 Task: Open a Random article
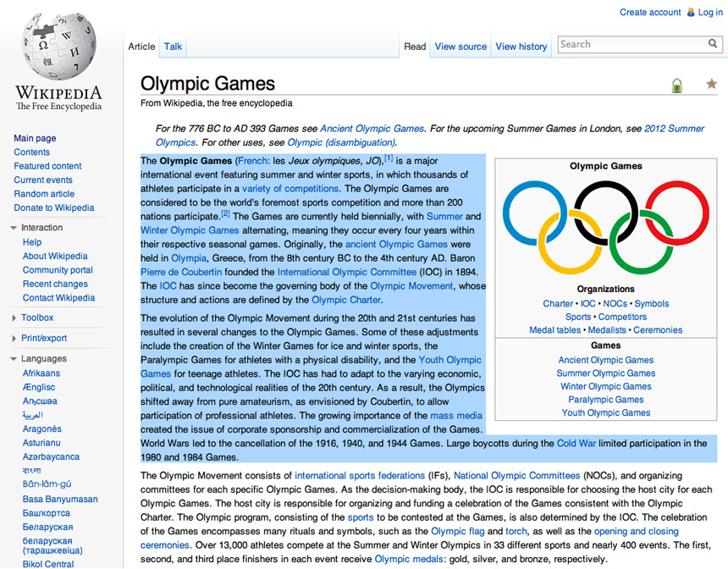pos(44,194)
